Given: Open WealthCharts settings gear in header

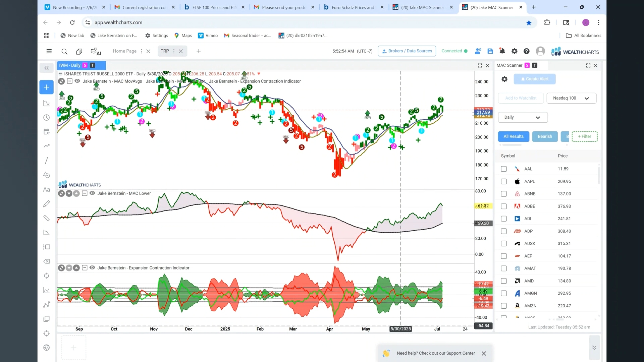Looking at the screenshot, I should (514, 51).
